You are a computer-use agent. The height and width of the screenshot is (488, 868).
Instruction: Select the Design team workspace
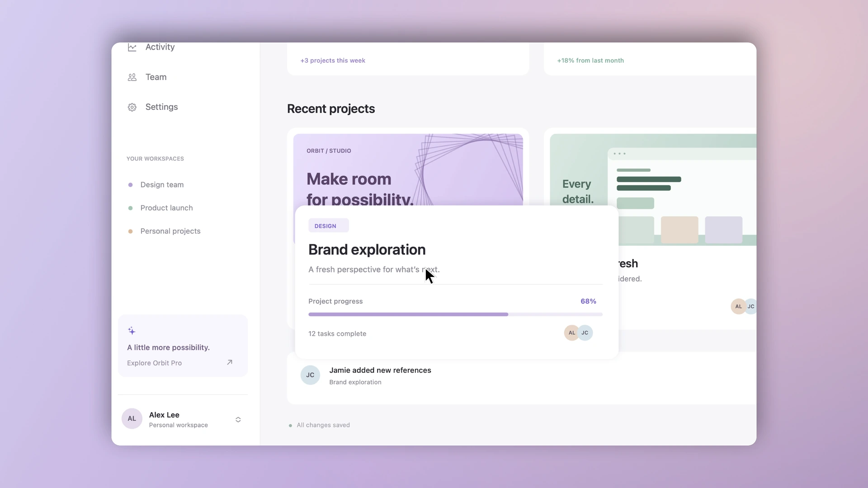(x=162, y=185)
